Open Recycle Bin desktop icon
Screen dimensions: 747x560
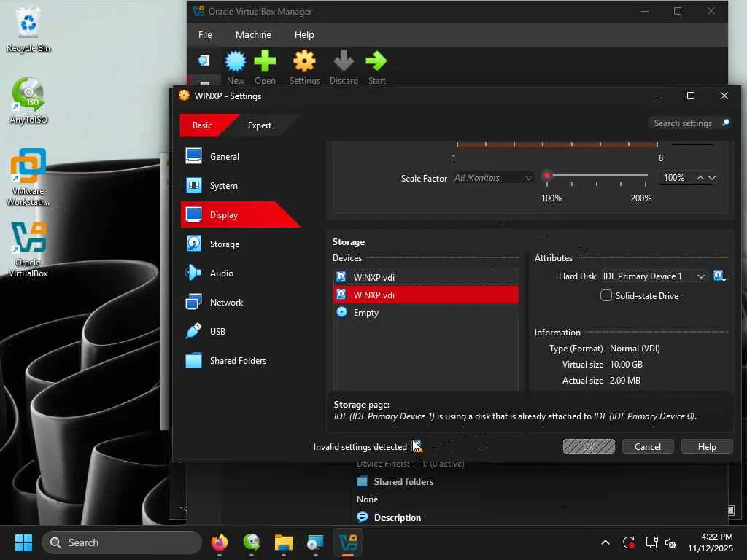(28, 30)
